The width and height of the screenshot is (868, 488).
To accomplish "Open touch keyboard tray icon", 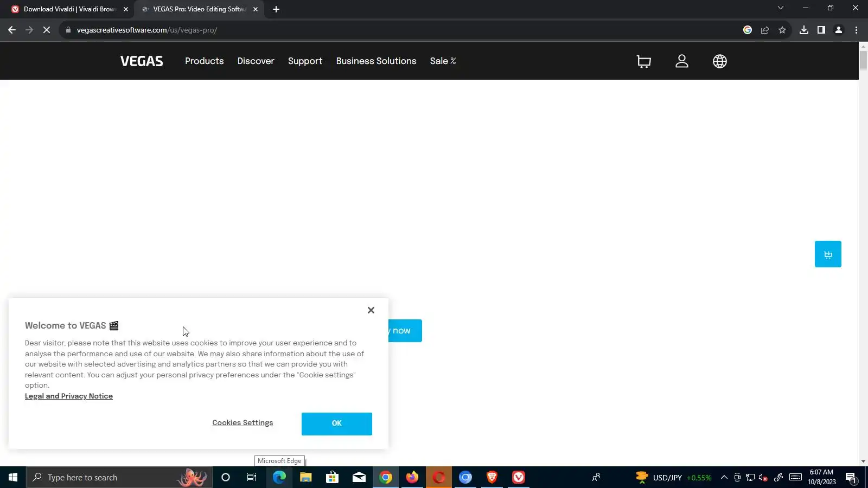I will click(795, 477).
